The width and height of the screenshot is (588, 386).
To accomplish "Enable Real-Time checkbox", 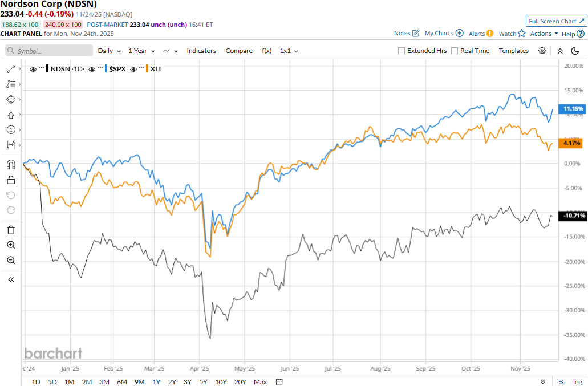I will tap(455, 51).
